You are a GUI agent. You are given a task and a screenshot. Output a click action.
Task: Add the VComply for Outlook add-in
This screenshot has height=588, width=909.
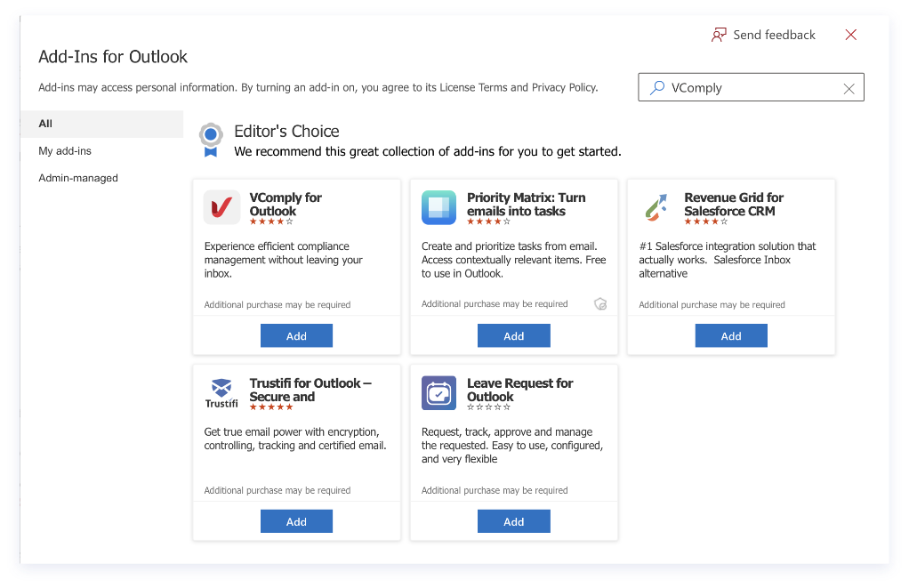point(296,335)
